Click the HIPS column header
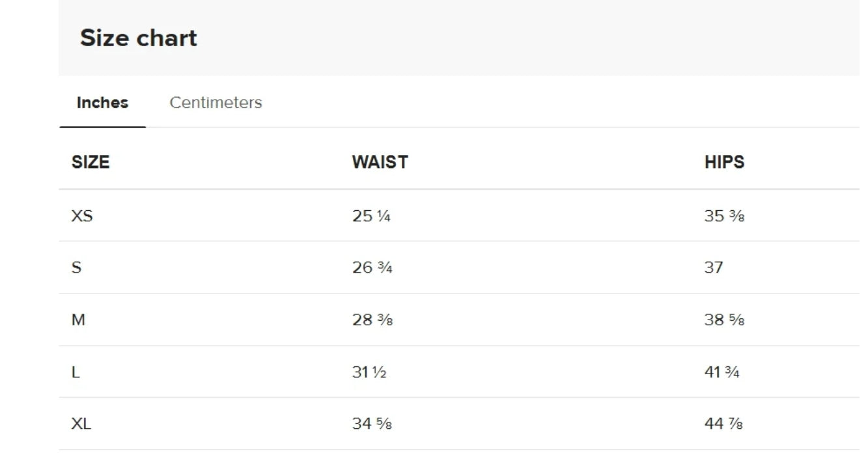Screen dimensions: 868x464 (x=724, y=162)
